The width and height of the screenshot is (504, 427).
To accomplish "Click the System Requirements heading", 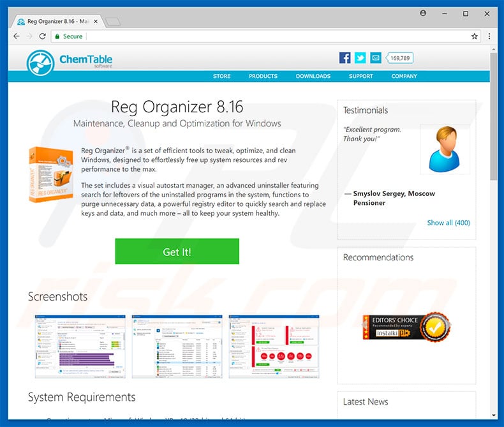I will click(x=82, y=397).
